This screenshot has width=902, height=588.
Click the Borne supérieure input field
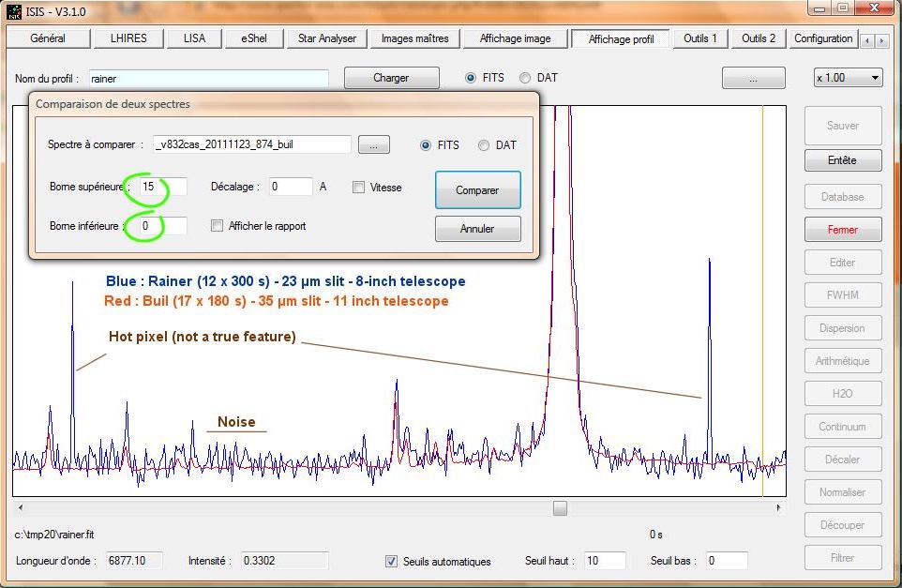(163, 187)
